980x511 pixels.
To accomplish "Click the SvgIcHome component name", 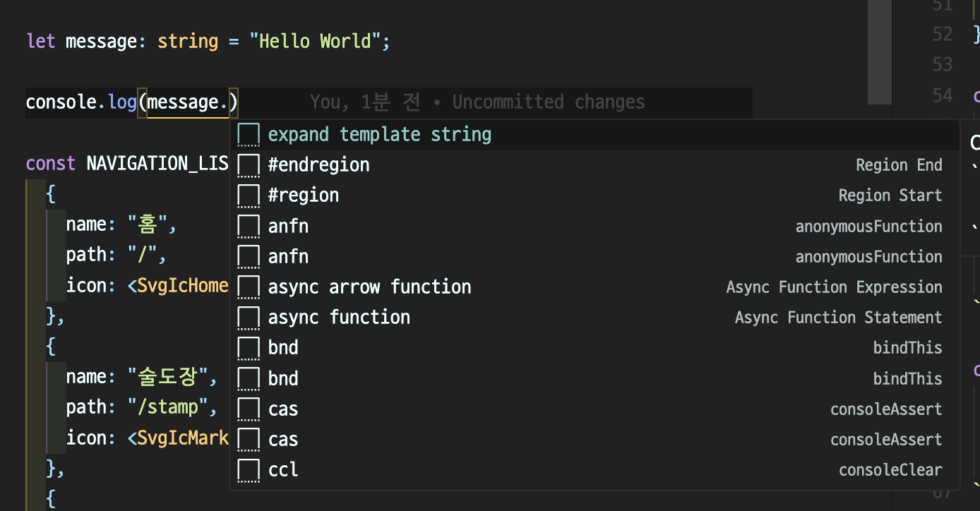I will [182, 285].
